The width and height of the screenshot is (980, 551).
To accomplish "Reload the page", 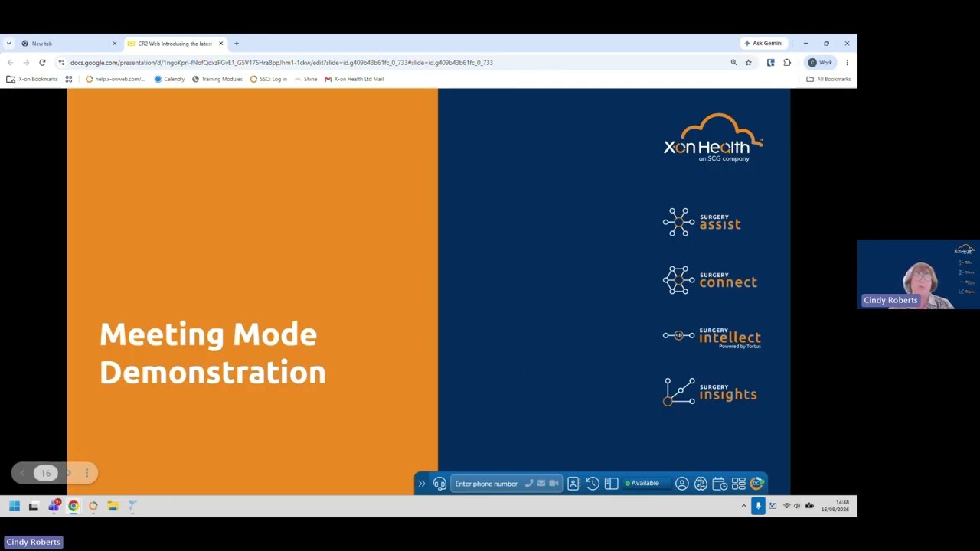I will click(42, 63).
